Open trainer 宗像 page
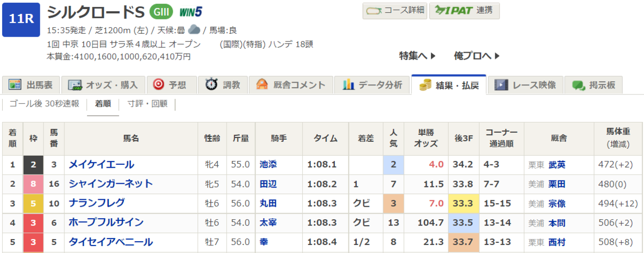 pos(558,203)
